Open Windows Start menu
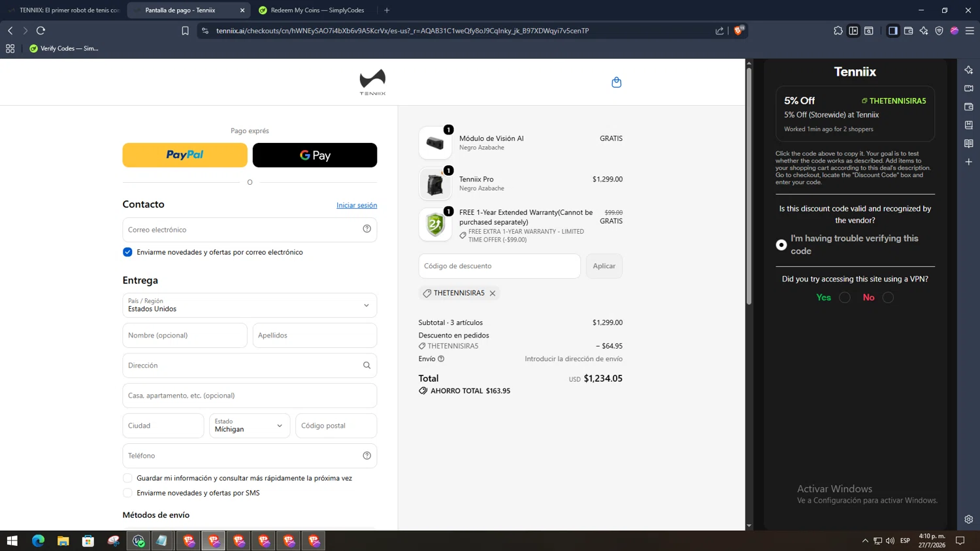This screenshot has height=551, width=980. (x=12, y=541)
